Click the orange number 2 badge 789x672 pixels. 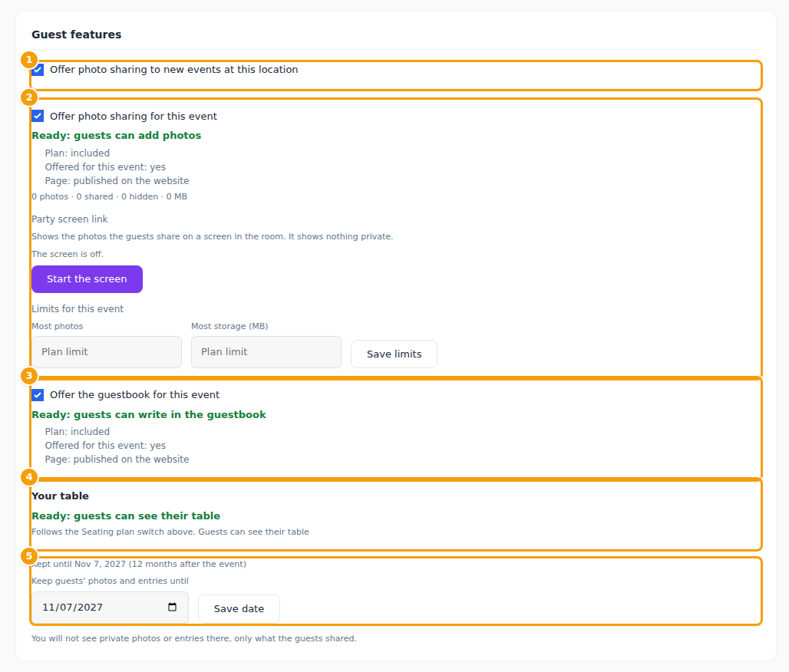[x=29, y=97]
